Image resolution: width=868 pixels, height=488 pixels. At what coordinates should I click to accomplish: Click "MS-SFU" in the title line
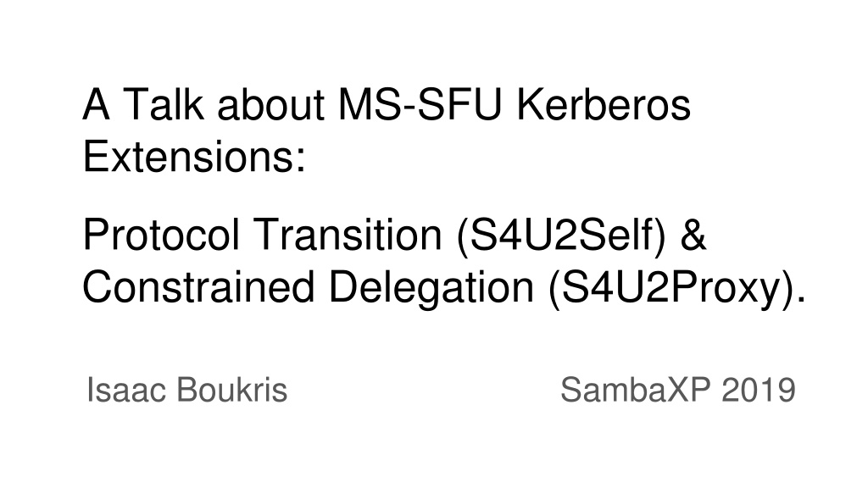420,104
